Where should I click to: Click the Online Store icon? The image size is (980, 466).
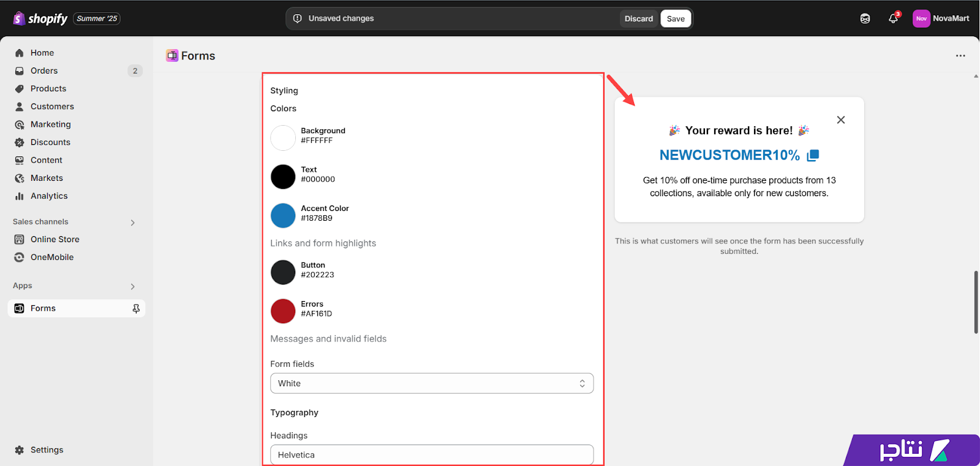point(20,239)
